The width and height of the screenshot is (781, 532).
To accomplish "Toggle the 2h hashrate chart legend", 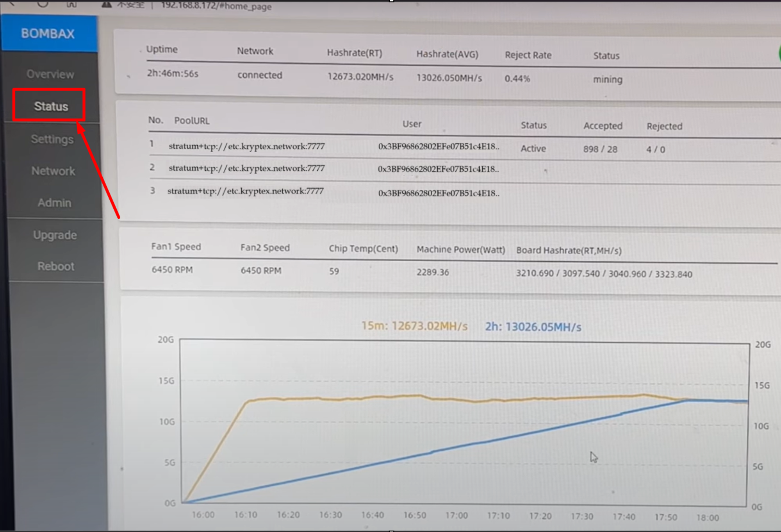I will click(x=533, y=327).
